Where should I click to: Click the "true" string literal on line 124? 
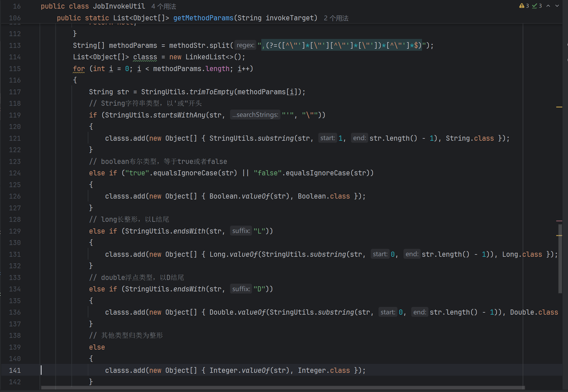coord(137,173)
